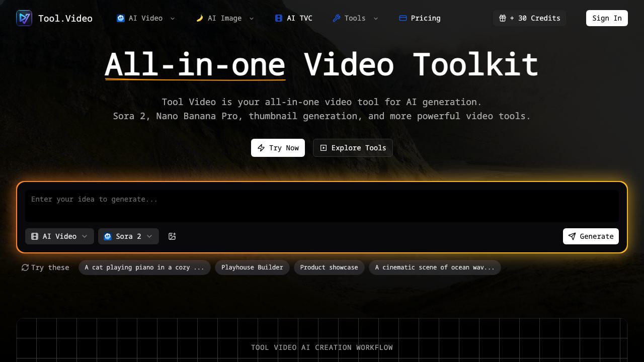644x362 pixels.
Task: Click the paper plane icon on Generate
Action: click(572, 236)
